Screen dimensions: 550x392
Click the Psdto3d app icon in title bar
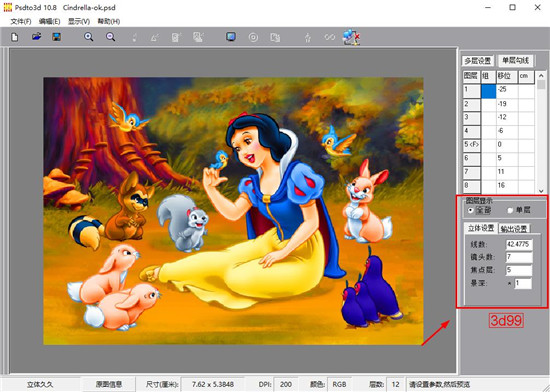pos(7,7)
